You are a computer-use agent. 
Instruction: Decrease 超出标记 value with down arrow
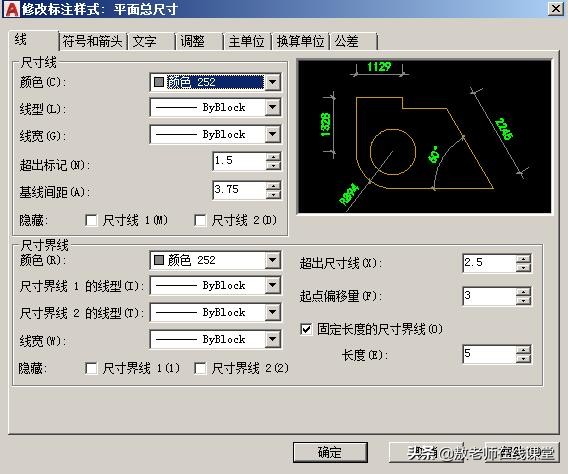click(273, 166)
